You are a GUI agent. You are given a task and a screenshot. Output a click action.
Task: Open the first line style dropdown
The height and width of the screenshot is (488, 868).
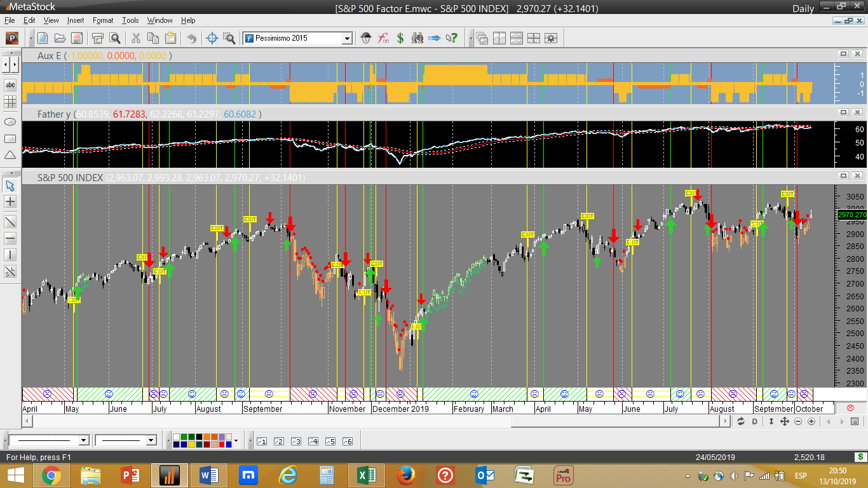pyautogui.click(x=83, y=440)
